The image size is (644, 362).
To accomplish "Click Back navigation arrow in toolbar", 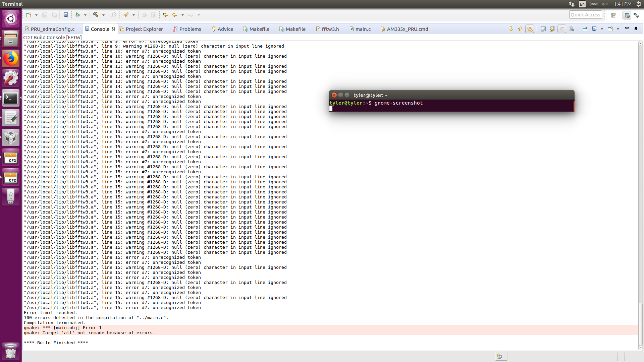I will (175, 15).
